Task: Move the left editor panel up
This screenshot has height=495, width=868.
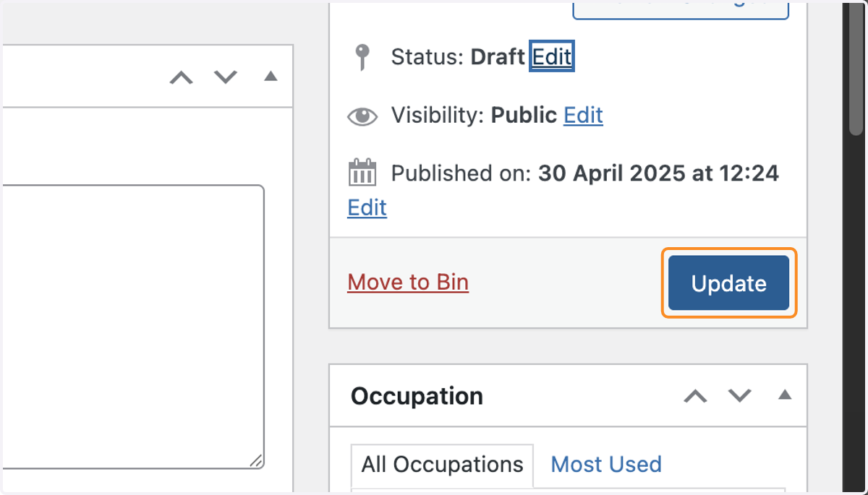Action: point(181,77)
